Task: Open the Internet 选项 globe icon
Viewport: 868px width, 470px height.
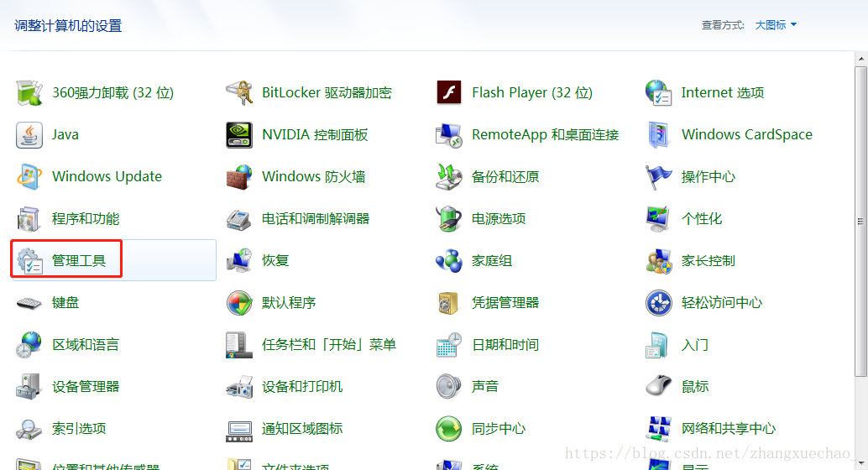Action: pyautogui.click(x=659, y=92)
